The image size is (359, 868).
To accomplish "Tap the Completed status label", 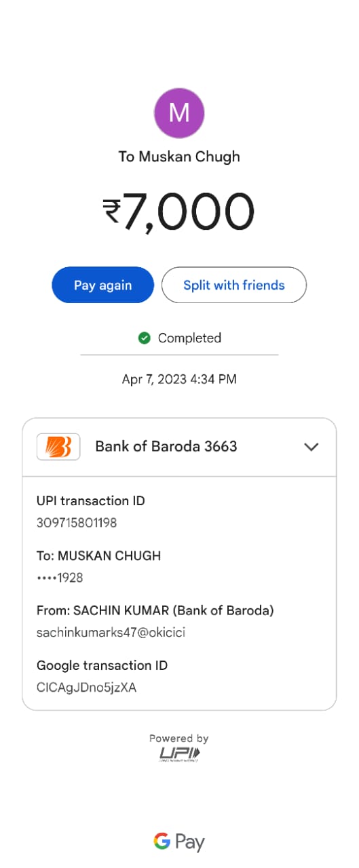I will click(189, 338).
